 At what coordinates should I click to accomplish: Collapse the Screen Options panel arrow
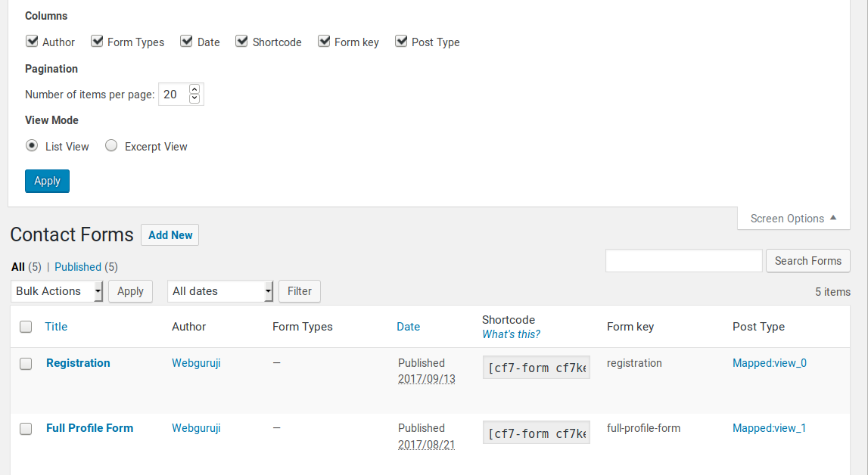pyautogui.click(x=833, y=218)
